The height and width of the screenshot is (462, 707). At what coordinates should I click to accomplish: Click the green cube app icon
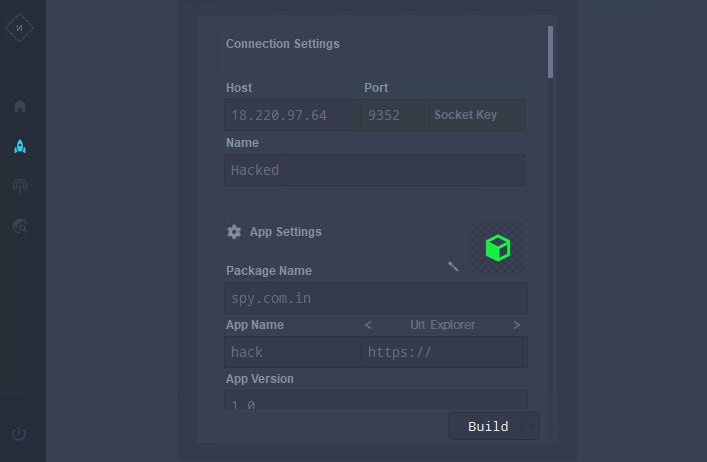[498, 248]
